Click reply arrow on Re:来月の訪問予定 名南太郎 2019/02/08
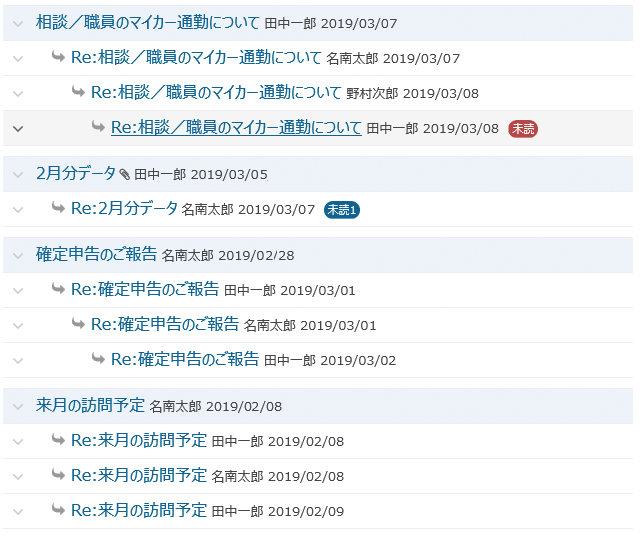 (x=58, y=474)
